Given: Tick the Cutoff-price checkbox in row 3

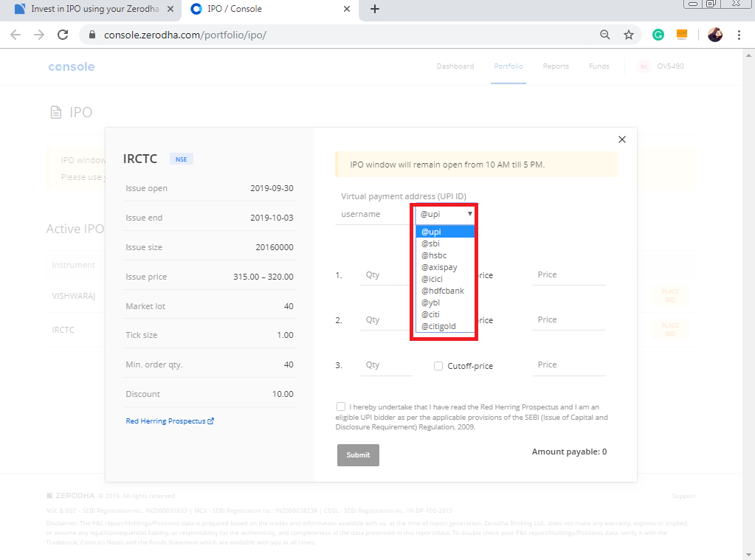Looking at the screenshot, I should [x=438, y=366].
